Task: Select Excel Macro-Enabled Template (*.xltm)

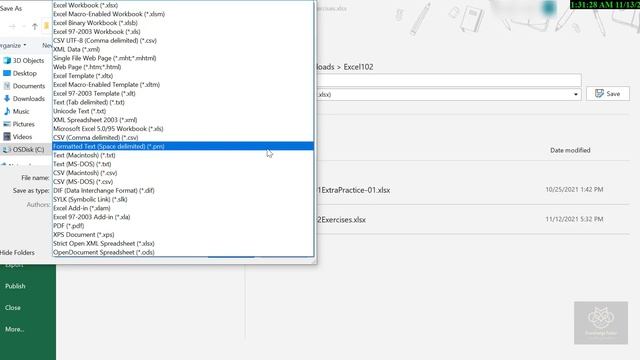Action: pos(183,84)
